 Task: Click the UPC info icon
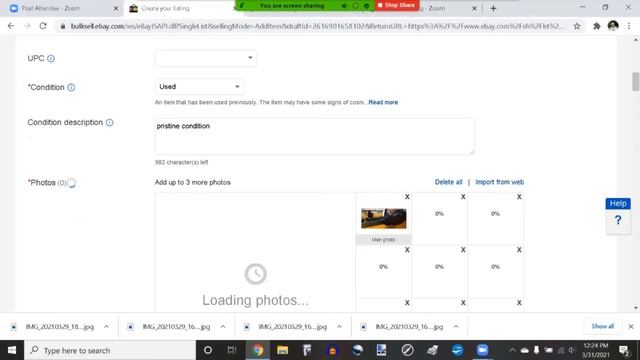pos(51,58)
